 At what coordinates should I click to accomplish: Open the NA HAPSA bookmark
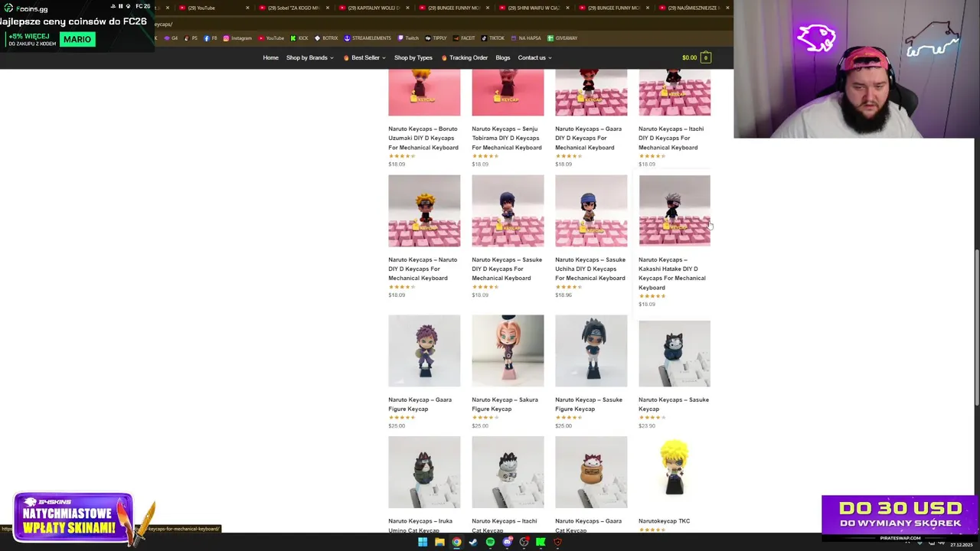(525, 38)
